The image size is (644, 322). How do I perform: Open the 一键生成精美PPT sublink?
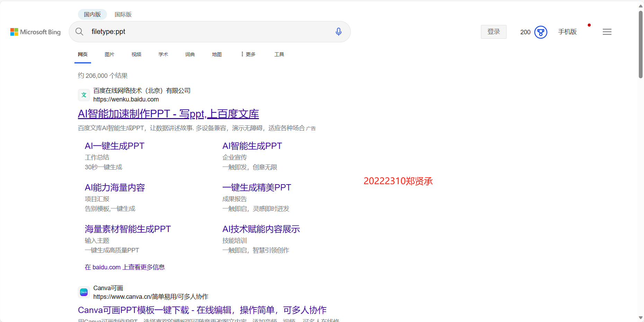click(x=257, y=187)
